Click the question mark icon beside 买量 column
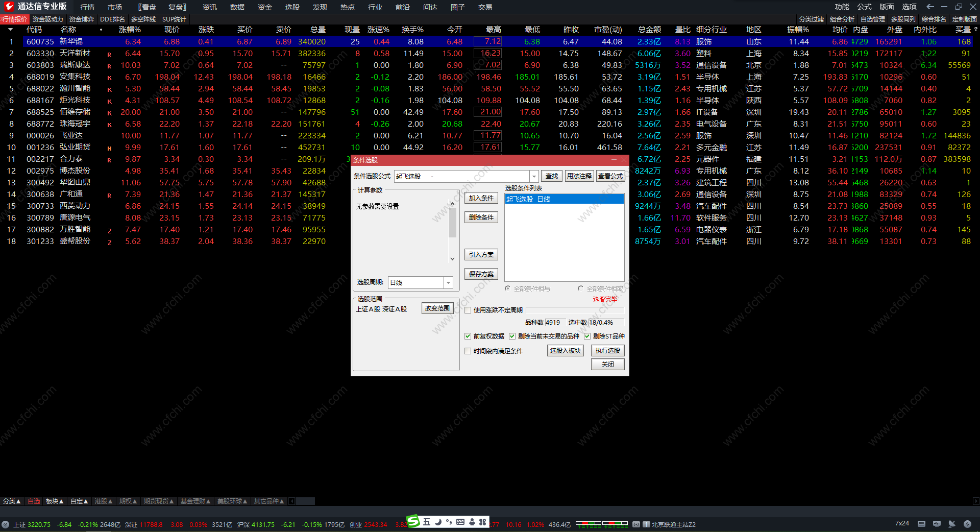 (x=975, y=30)
